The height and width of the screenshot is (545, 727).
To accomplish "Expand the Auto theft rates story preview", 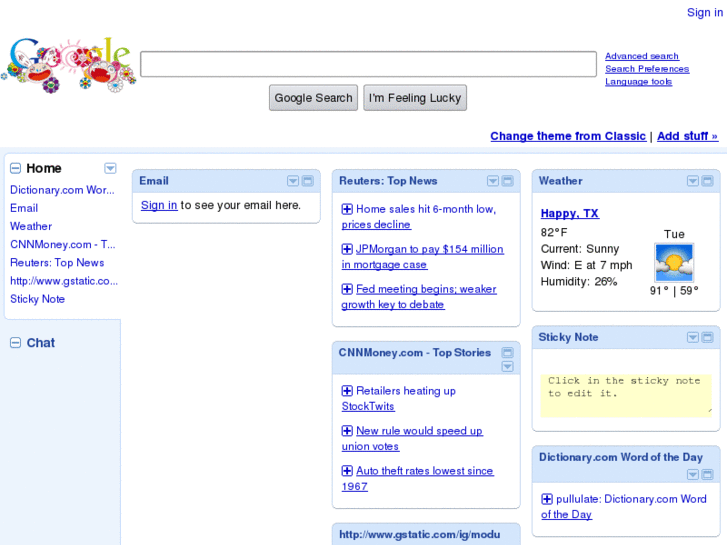I will click(x=347, y=471).
